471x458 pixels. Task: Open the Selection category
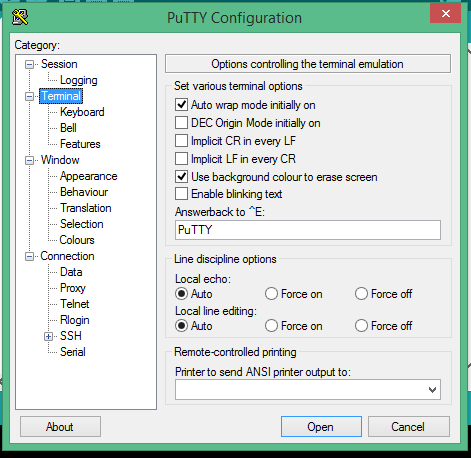pos(82,224)
